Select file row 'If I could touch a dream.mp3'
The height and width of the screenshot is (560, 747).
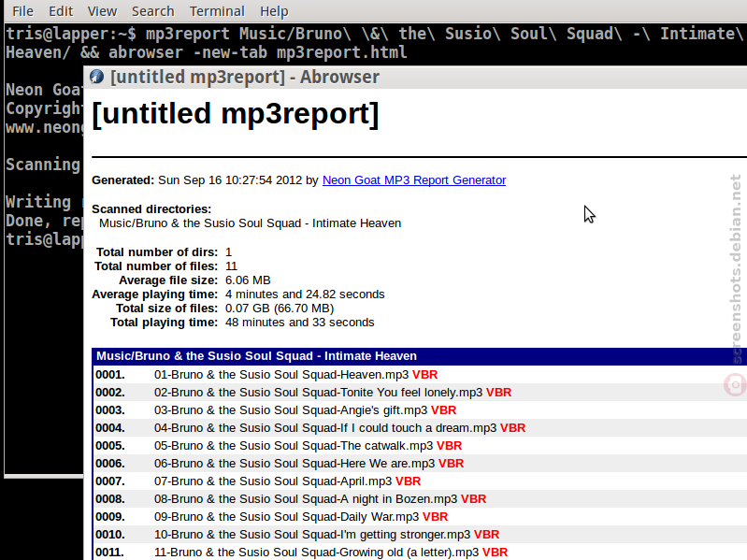419,428
